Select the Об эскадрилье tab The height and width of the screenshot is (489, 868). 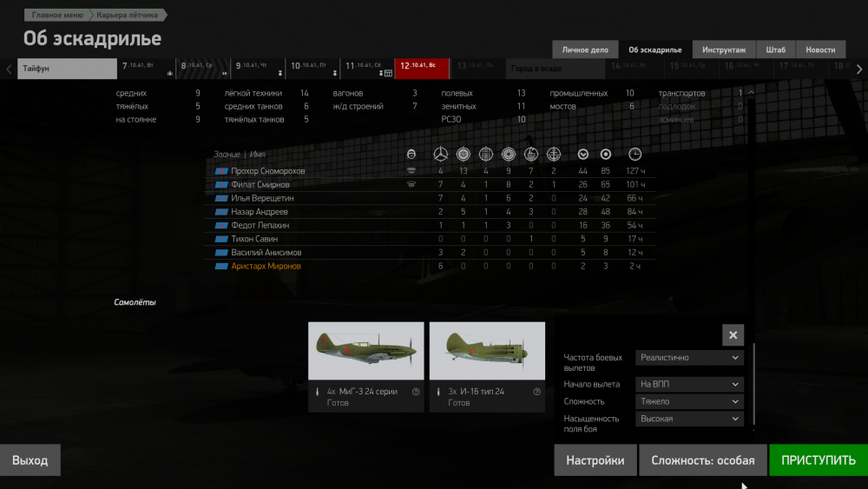[x=654, y=50]
